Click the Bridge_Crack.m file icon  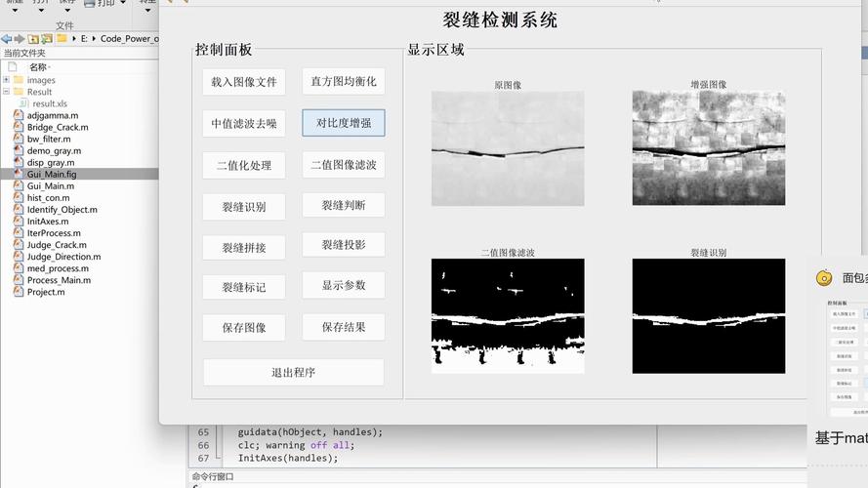[x=19, y=127]
